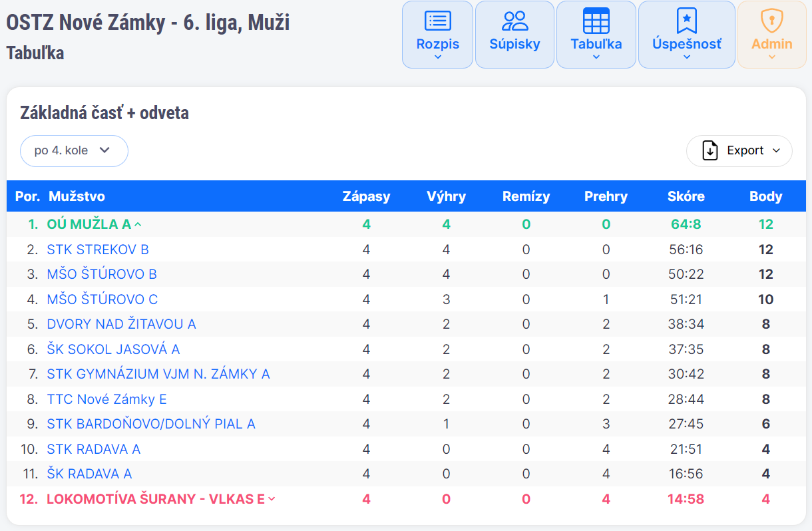
Task: Click the 'Základná časť + odveta' heading
Action: tap(104, 113)
